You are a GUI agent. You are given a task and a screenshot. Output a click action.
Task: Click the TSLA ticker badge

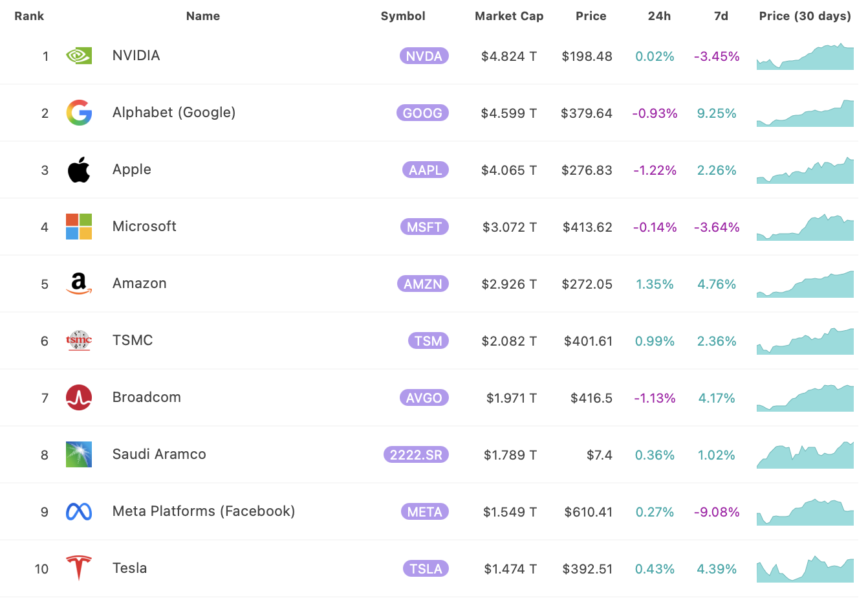(x=426, y=569)
